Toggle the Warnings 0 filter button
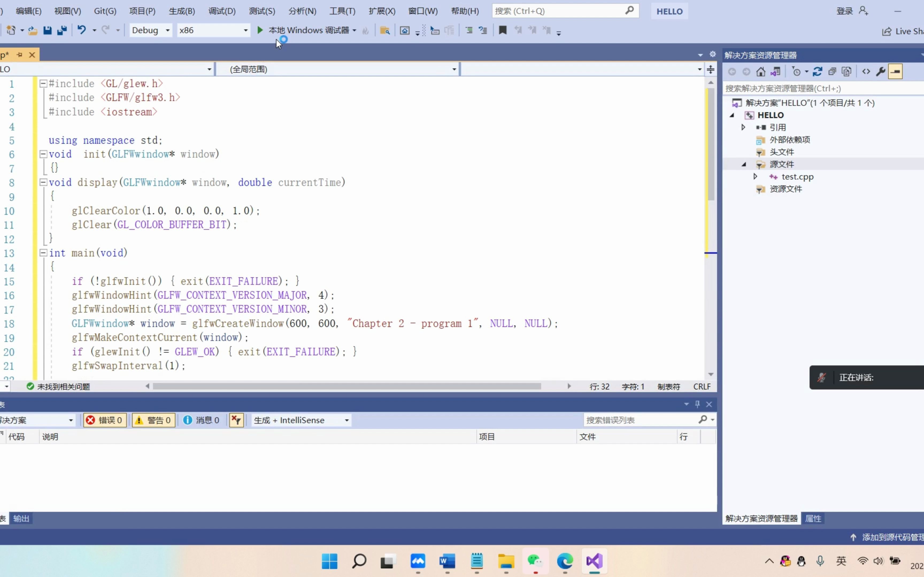 pyautogui.click(x=153, y=420)
